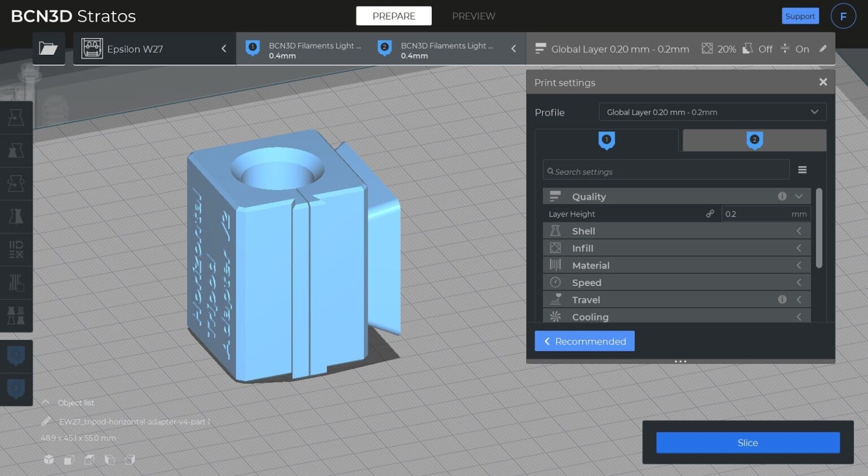Open the Support link in the top bar

pyautogui.click(x=800, y=16)
